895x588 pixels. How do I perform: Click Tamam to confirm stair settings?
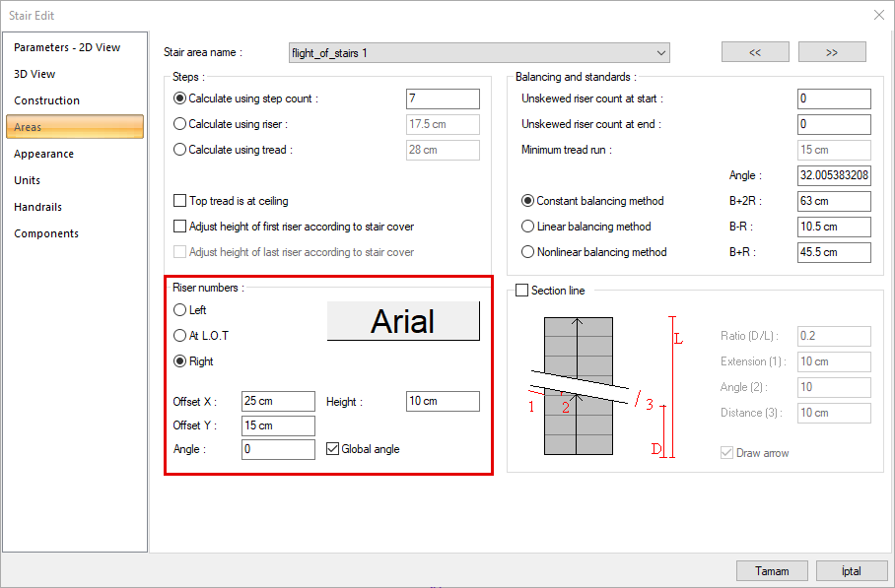(x=772, y=570)
